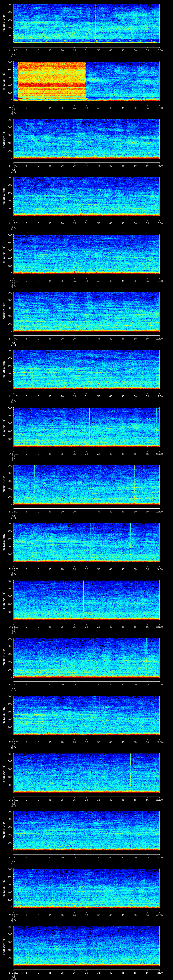Open the spectrogram starting at 21:29:00
Screen dimensions: 173x980
86,889
